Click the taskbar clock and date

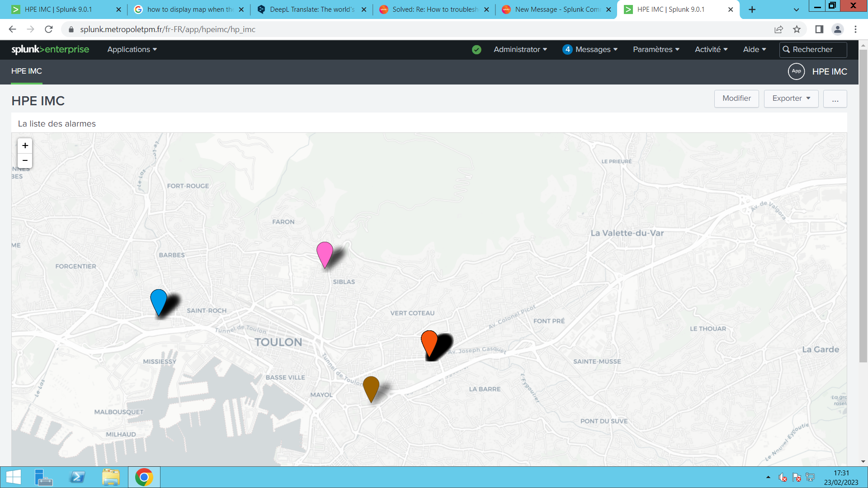click(841, 478)
